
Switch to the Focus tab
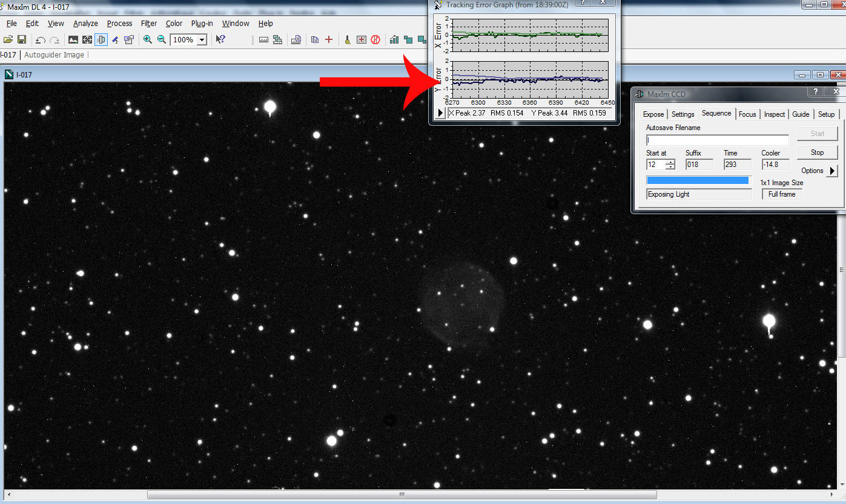click(747, 114)
